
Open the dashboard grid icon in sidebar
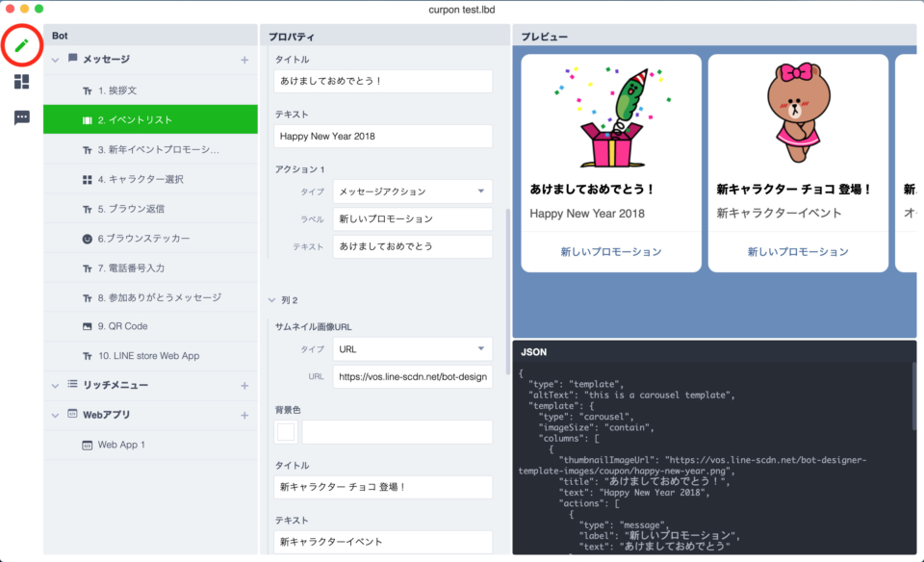pyautogui.click(x=22, y=82)
